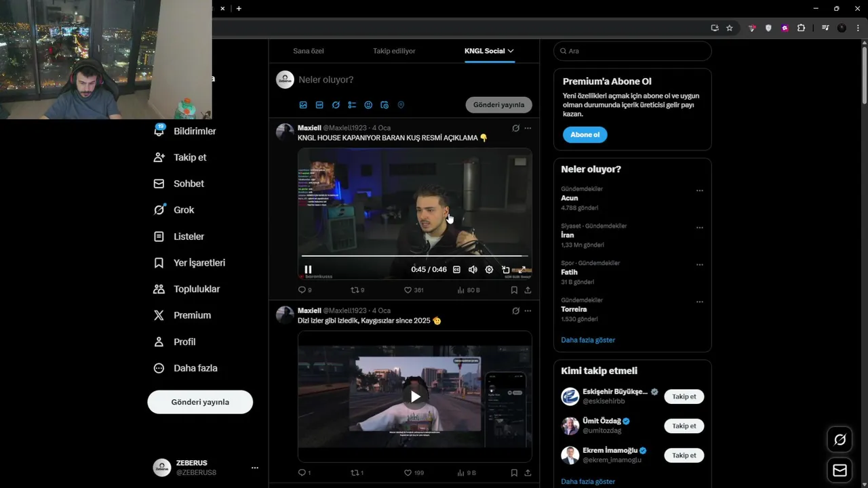This screenshot has width=868, height=488.
Task: Open Listeler in the sidebar
Action: (179, 237)
